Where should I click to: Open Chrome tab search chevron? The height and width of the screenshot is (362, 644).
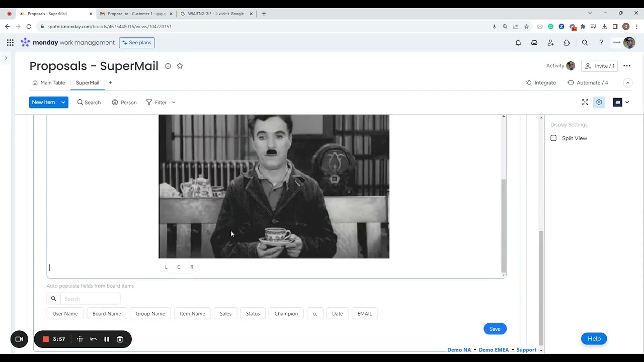[590, 13]
